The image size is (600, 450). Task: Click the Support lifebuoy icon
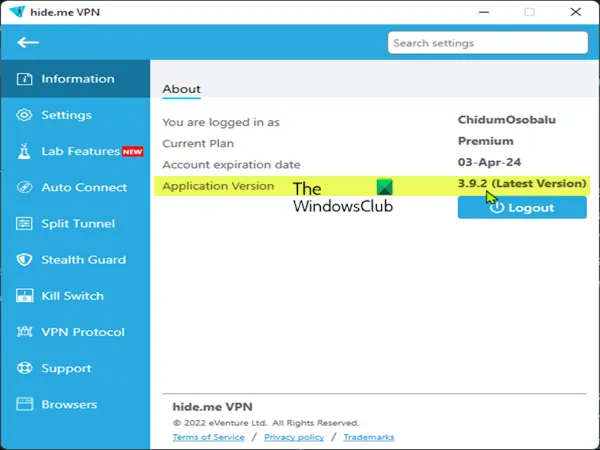24,368
